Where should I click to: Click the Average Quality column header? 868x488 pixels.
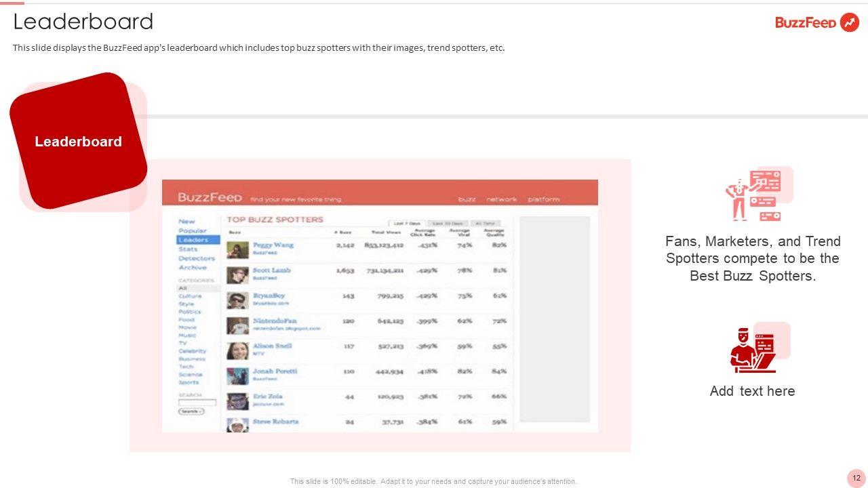tap(495, 232)
